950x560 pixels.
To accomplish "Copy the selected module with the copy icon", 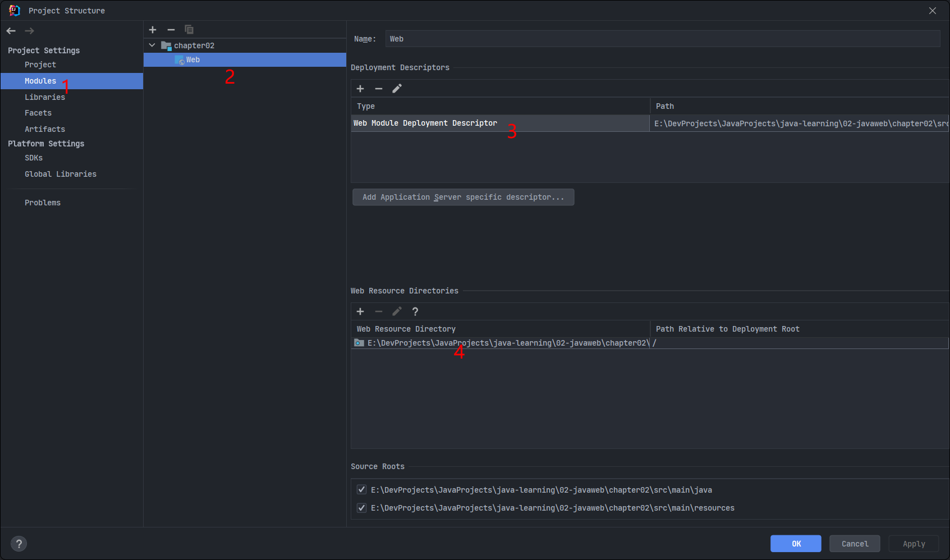I will [x=189, y=30].
